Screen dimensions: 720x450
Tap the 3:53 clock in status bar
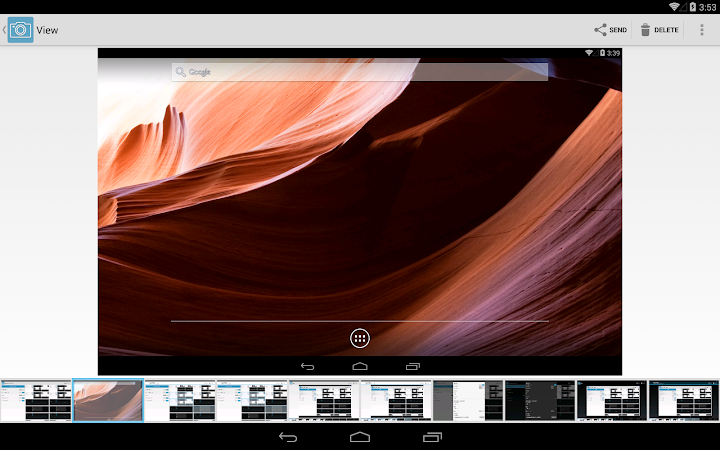click(x=708, y=7)
